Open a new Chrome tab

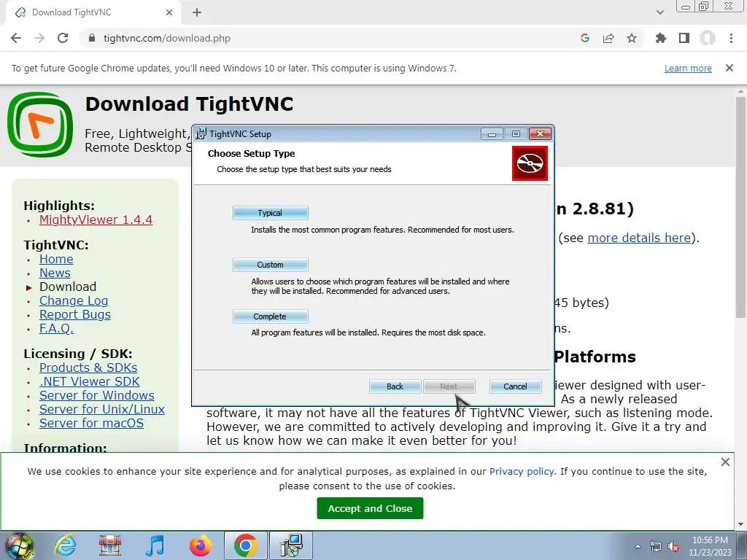197,13
